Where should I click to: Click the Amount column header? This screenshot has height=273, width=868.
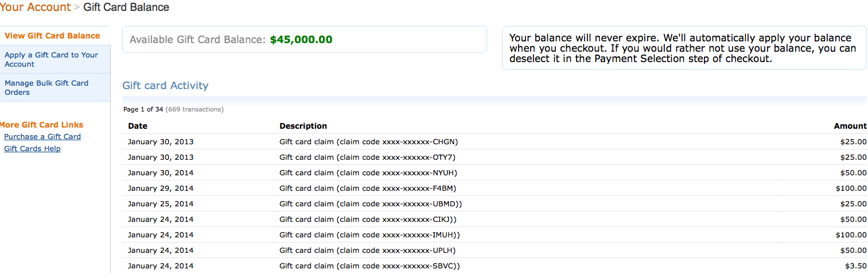[850, 126]
